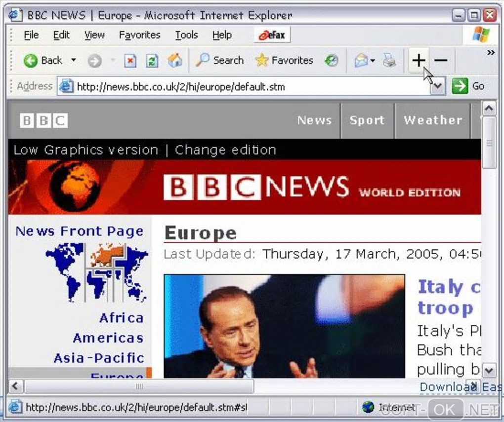Click the minus zoom-out toolbar button

441,60
